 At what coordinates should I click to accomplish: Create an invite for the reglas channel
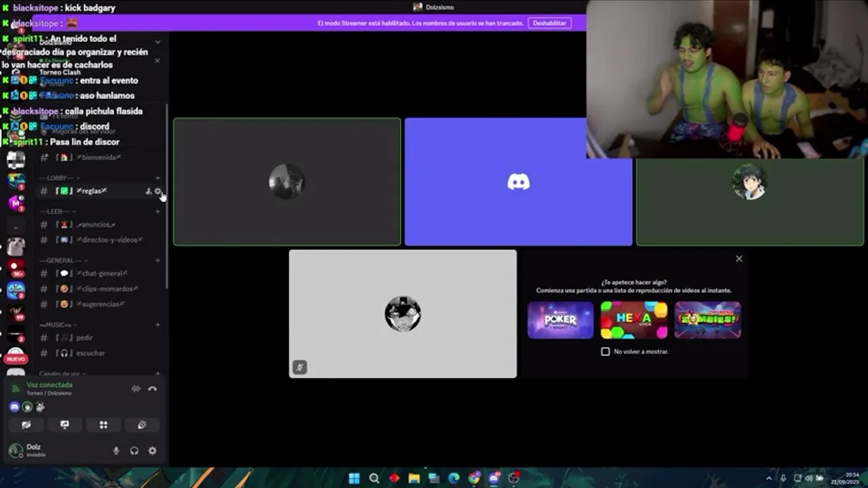point(149,191)
